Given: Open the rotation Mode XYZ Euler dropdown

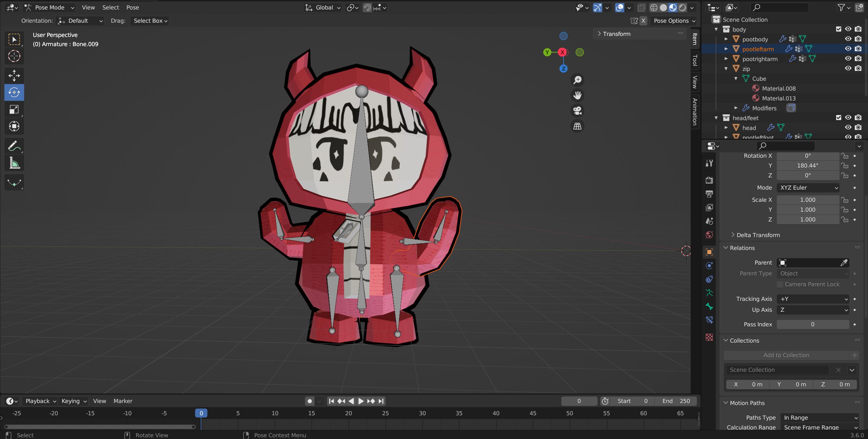Looking at the screenshot, I should click(808, 188).
